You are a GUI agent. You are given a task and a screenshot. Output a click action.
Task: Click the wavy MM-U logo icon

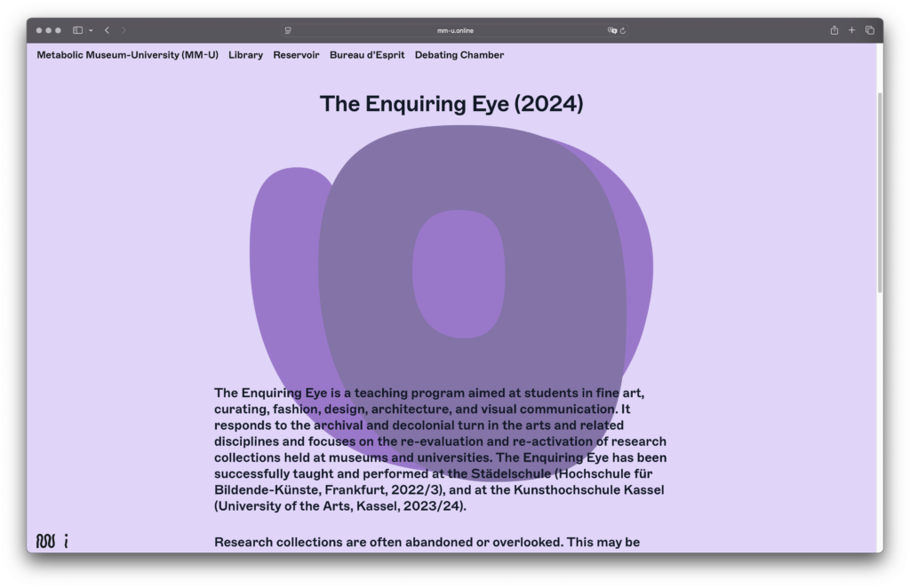45,541
